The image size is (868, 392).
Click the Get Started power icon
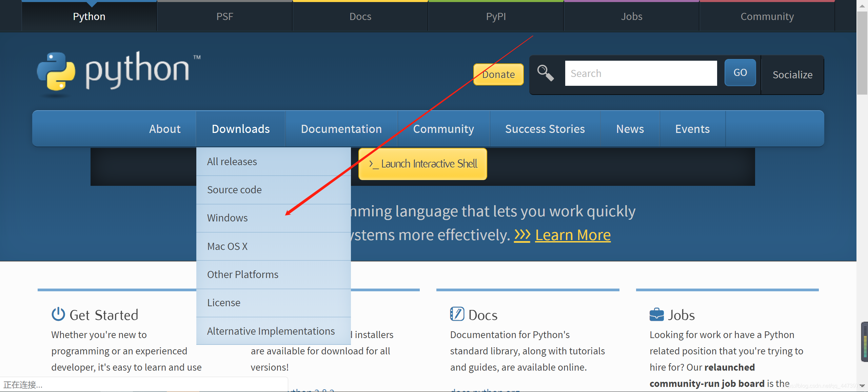click(58, 314)
